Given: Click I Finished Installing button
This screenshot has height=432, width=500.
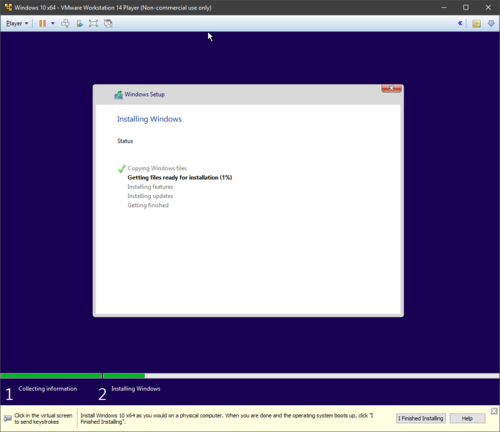Looking at the screenshot, I should 421,418.
